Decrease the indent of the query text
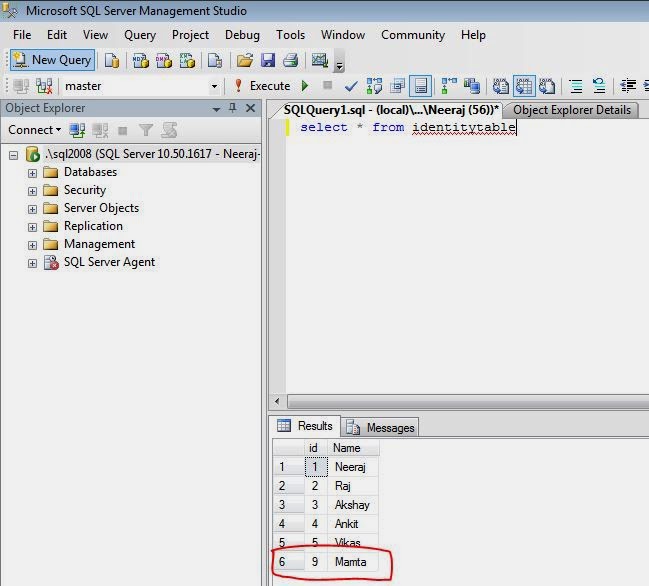This screenshot has height=586, width=649. click(628, 86)
